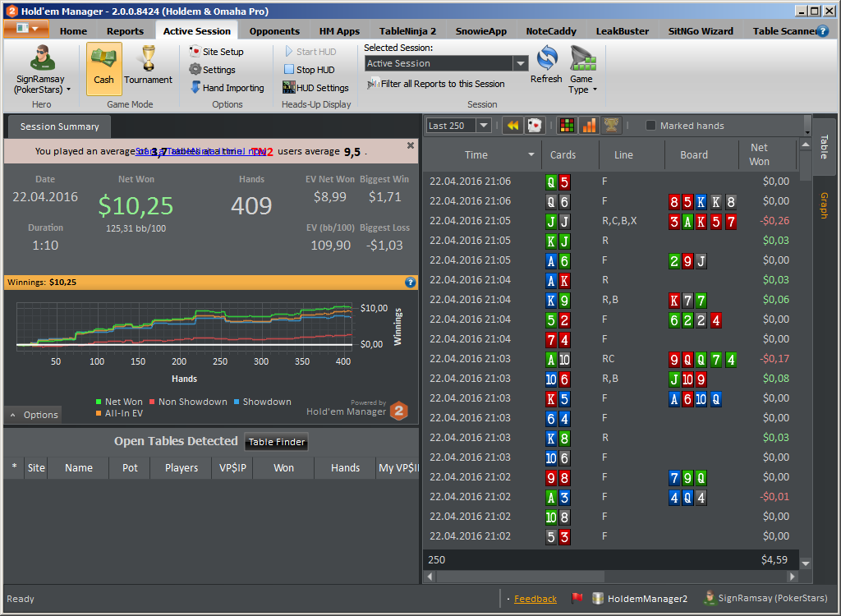The width and height of the screenshot is (841, 616).
Task: Click the hands list scroll up arrow
Action: point(805,145)
